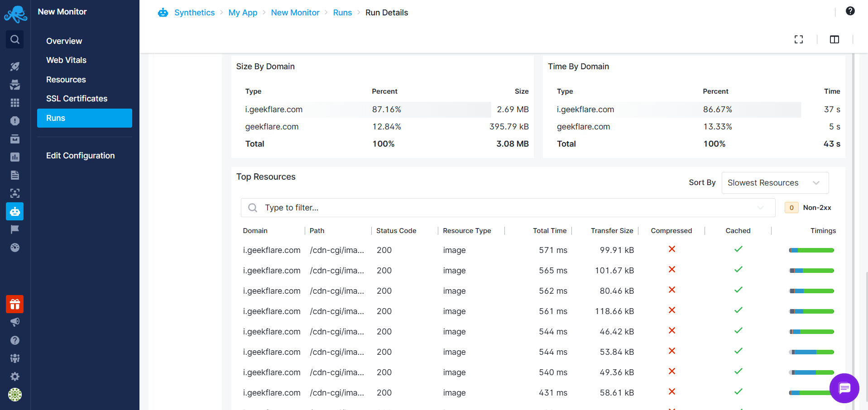Screen dimensions: 868x410
Task: Click the user focus frame icon
Action: coord(15,193)
